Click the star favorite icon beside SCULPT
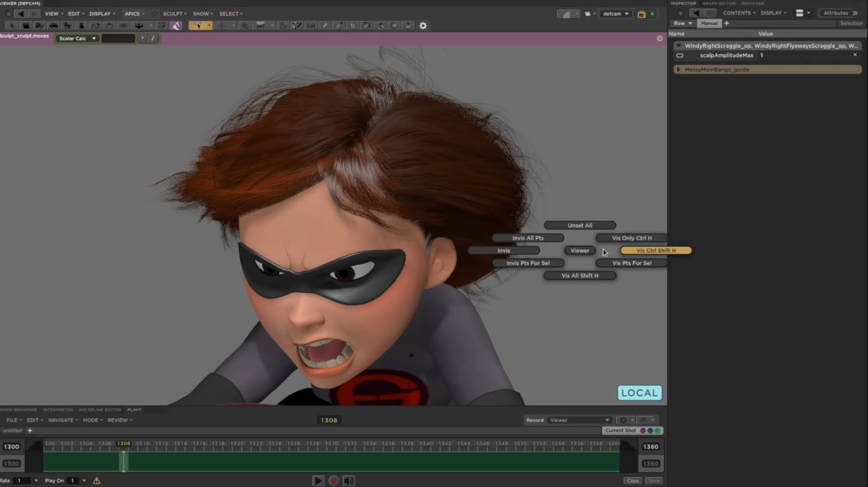This screenshot has height=487, width=868. point(155,14)
